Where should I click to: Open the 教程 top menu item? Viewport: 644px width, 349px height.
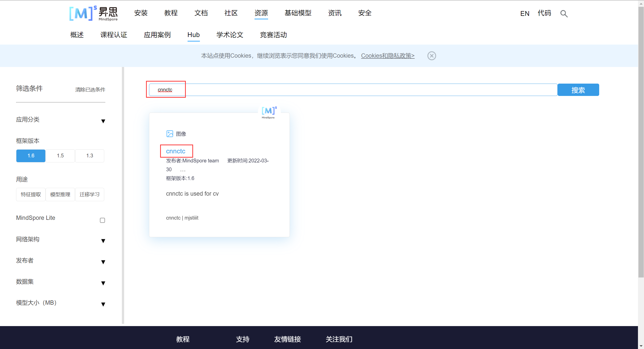point(171,13)
